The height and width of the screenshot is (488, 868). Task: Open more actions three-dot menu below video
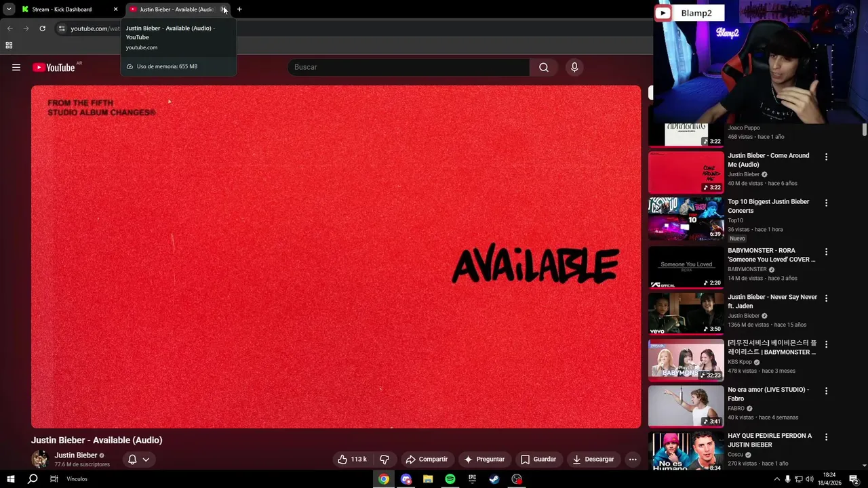click(633, 459)
